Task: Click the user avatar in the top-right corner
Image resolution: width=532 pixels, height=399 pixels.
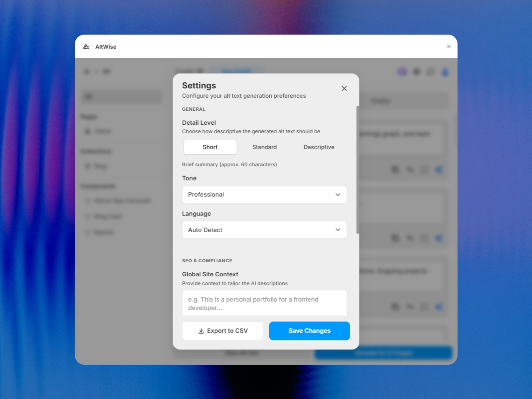Action: pyautogui.click(x=445, y=71)
